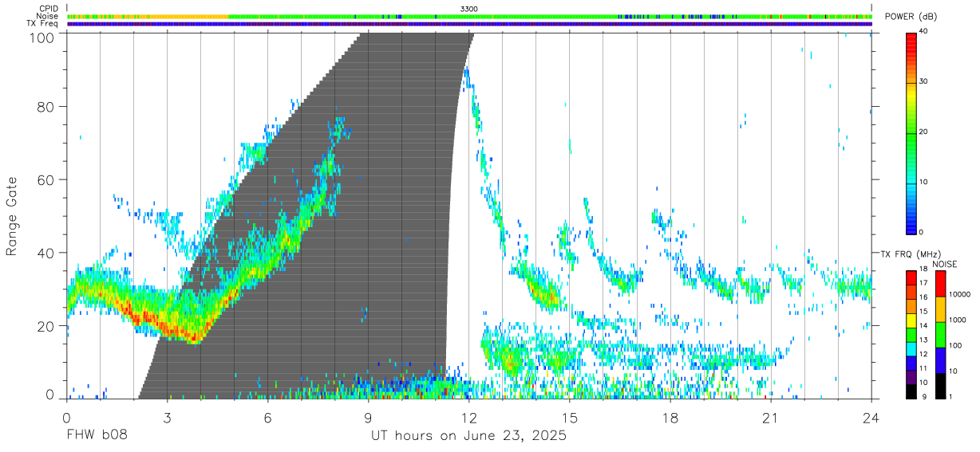The width and height of the screenshot is (980, 452).
Task: Click hour 12 on the UT axis
Action: coord(468,416)
